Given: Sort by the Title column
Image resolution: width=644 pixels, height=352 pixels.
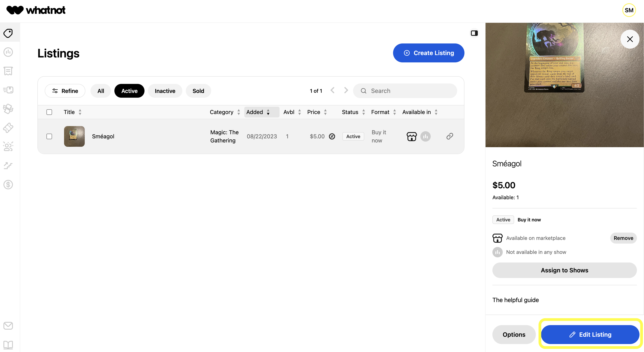Looking at the screenshot, I should [x=72, y=112].
